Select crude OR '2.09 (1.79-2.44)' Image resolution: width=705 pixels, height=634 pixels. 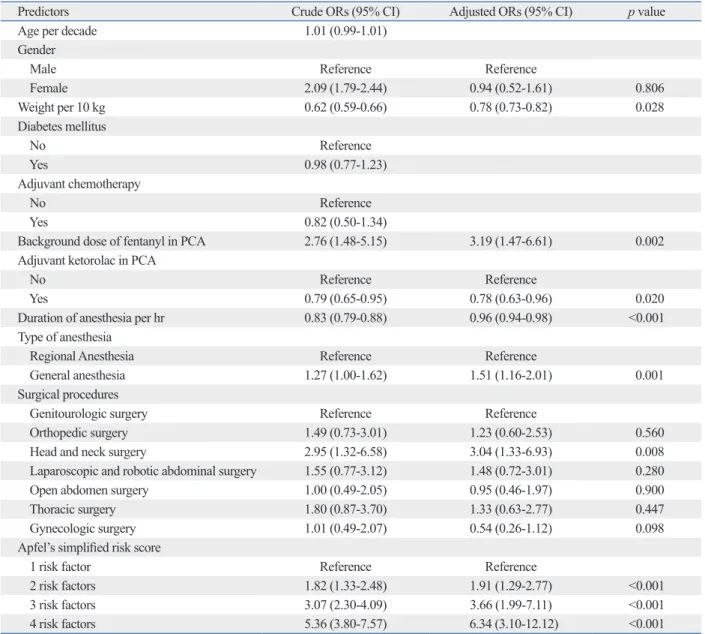(345, 88)
